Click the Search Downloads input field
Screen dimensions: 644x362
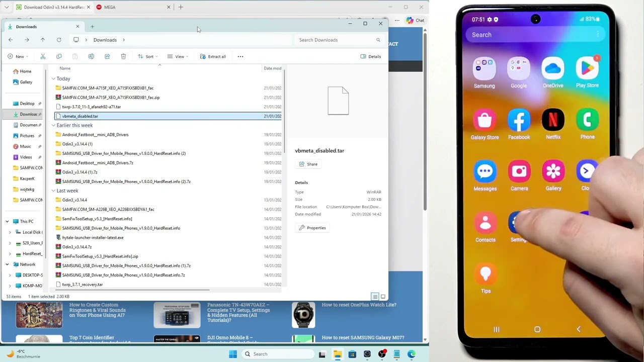coord(340,40)
